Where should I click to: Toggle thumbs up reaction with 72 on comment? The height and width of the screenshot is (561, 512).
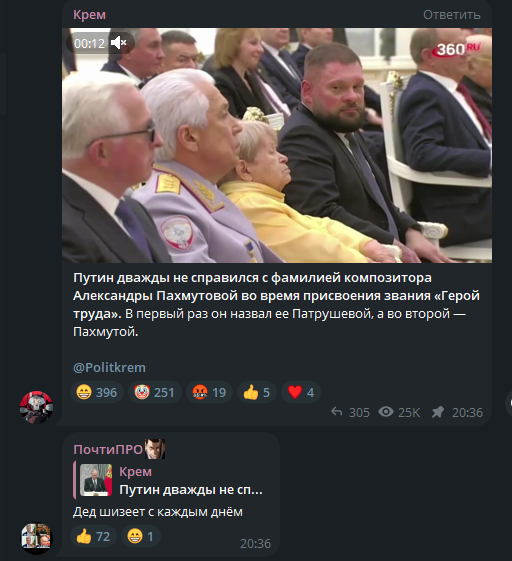[x=93, y=536]
